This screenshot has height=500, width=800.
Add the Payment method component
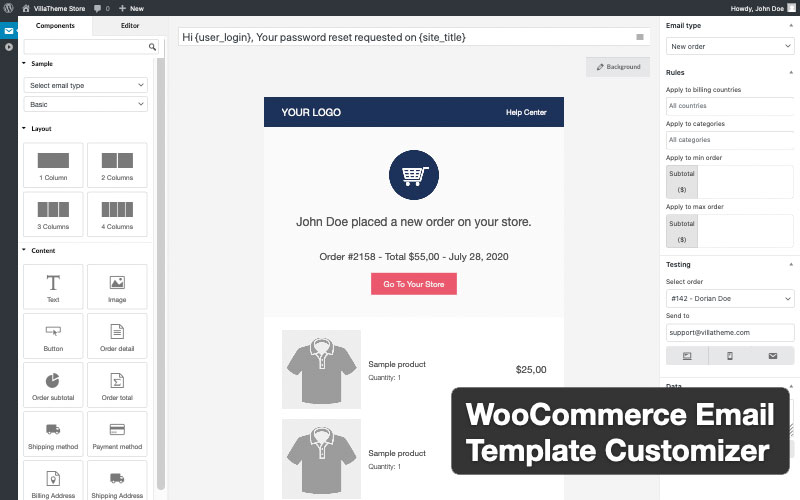click(117, 434)
